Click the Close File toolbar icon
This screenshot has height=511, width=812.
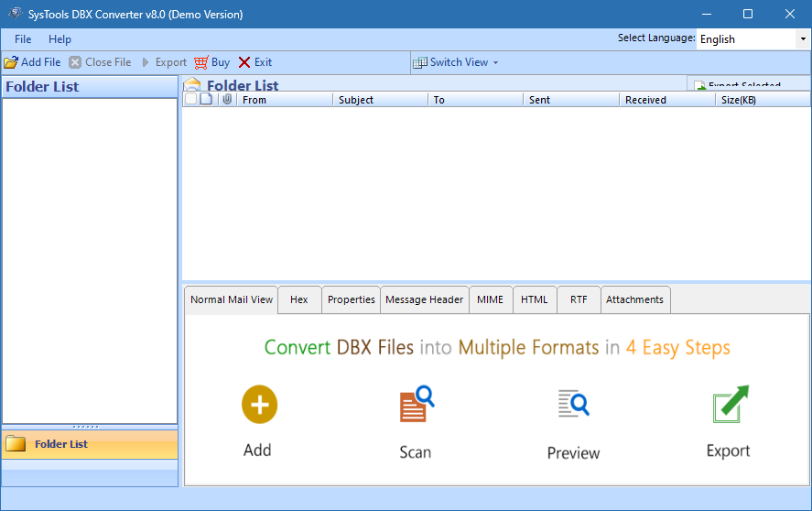click(x=75, y=62)
